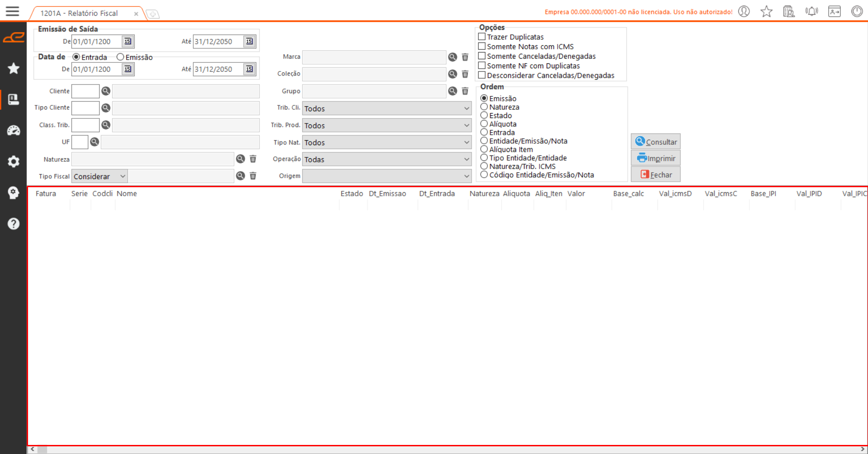The width and height of the screenshot is (868, 454).
Task: Clear the Marca field with trash icon
Action: click(x=465, y=57)
